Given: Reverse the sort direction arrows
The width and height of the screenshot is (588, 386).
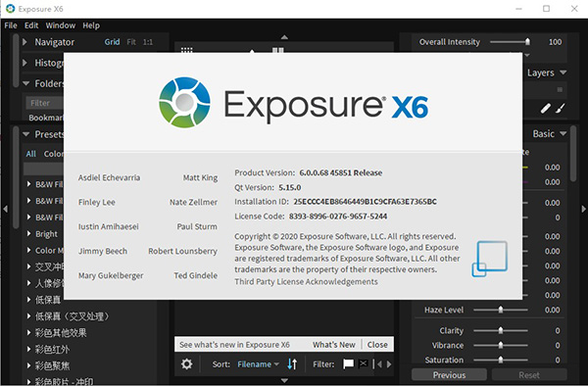Looking at the screenshot, I should point(292,363).
